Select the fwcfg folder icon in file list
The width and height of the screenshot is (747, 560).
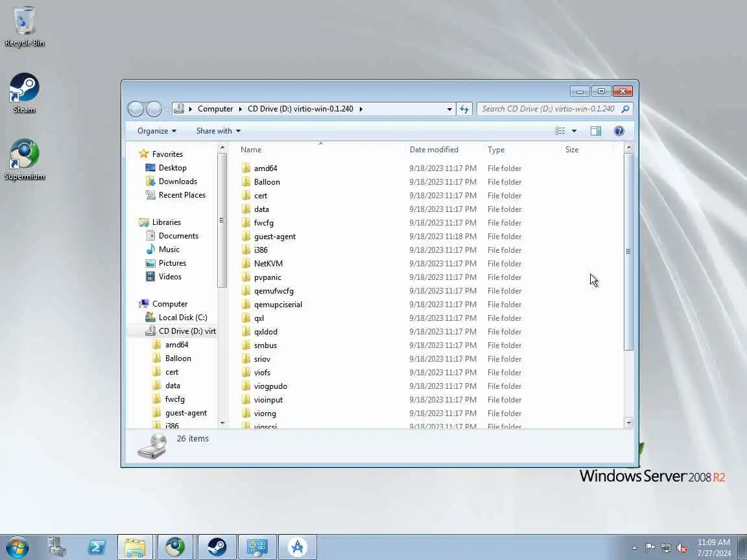coord(246,223)
